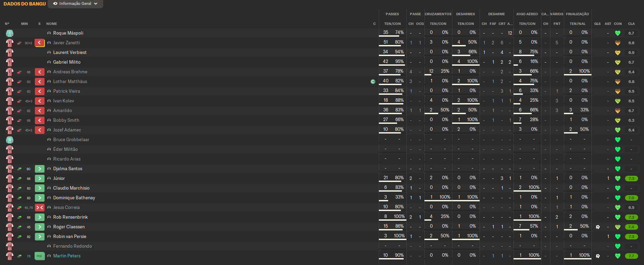The width and height of the screenshot is (644, 265).
Task: Sort by NOME column header
Action: click(x=52, y=24)
